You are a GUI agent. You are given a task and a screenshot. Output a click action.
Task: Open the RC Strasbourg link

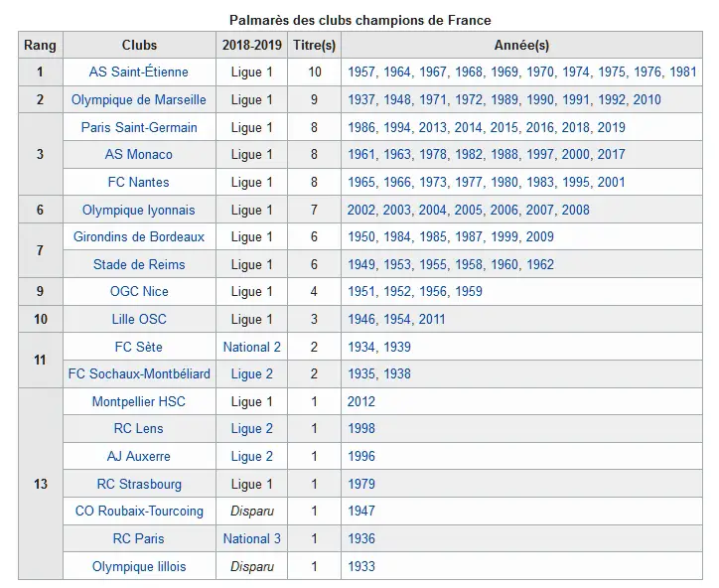click(x=139, y=484)
